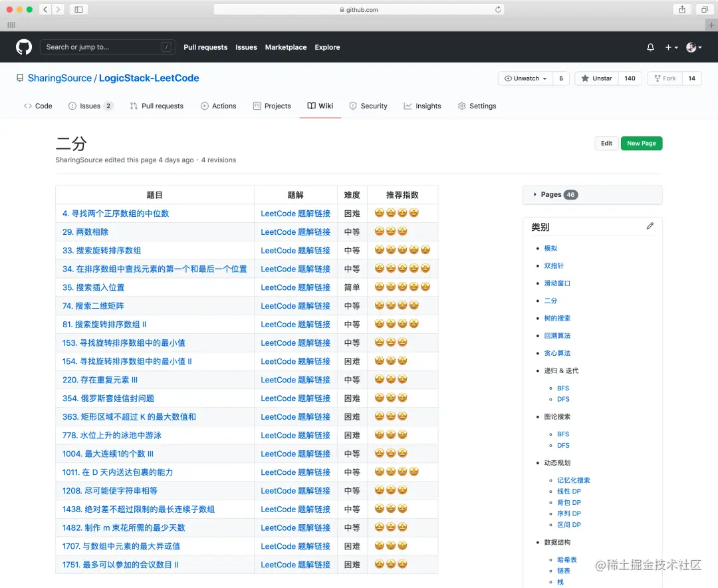Open the 贪心算法 category page
718x588 pixels.
coord(557,353)
